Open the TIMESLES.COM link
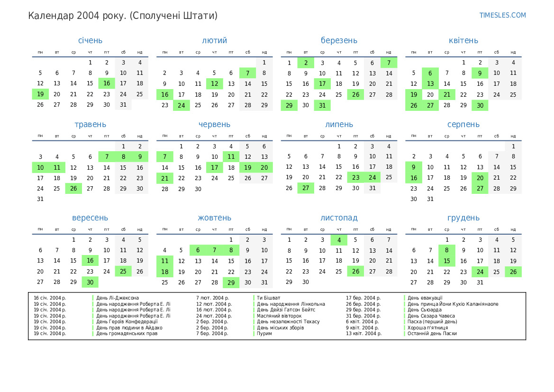Screen dimensions: 554x392 [x=502, y=15]
